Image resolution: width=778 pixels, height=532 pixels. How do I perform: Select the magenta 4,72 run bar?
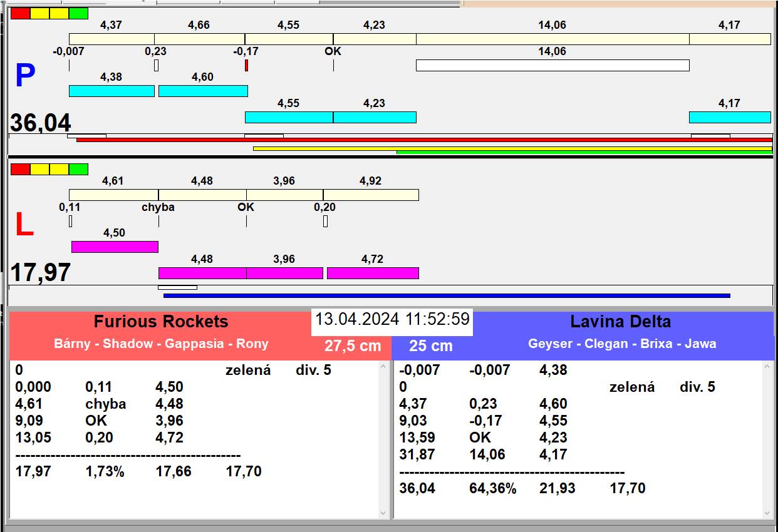click(373, 273)
